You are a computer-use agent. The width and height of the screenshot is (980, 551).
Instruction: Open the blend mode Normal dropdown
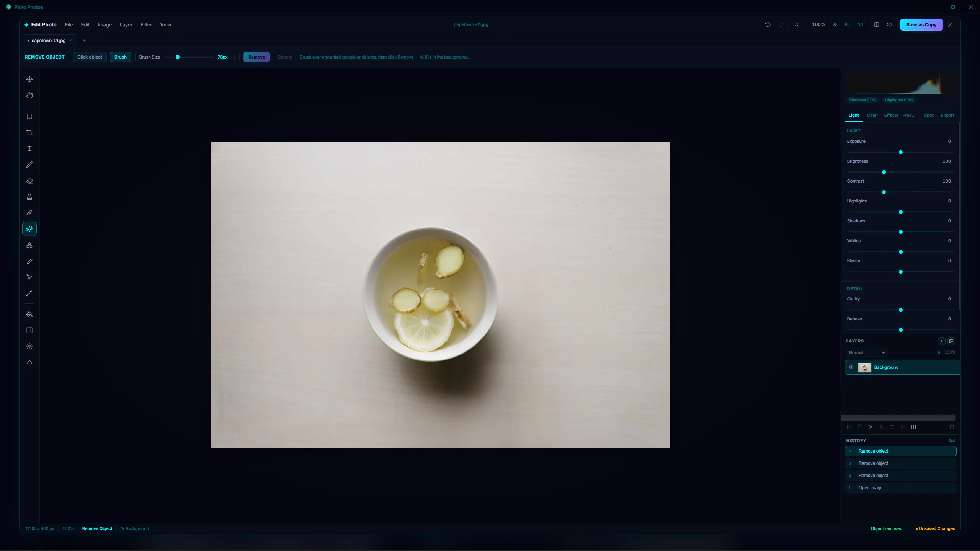[x=866, y=352]
